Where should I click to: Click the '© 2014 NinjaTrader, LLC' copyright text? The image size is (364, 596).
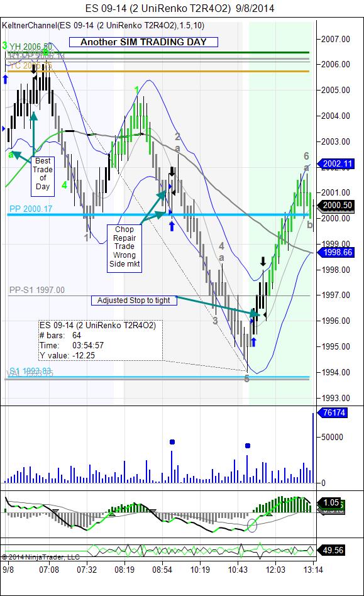(x=41, y=557)
